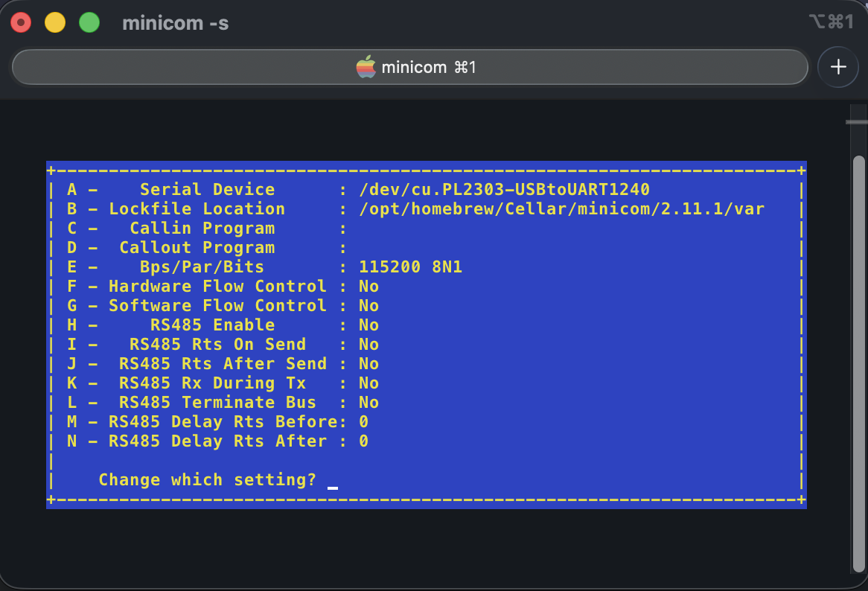
Task: Click the 'Software Flow Control' label
Action: pos(217,305)
